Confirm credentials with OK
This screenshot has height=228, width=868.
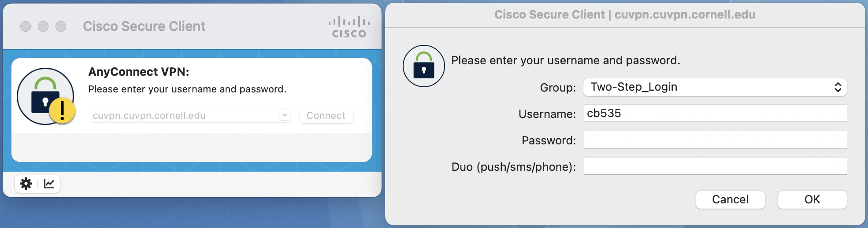pos(812,199)
